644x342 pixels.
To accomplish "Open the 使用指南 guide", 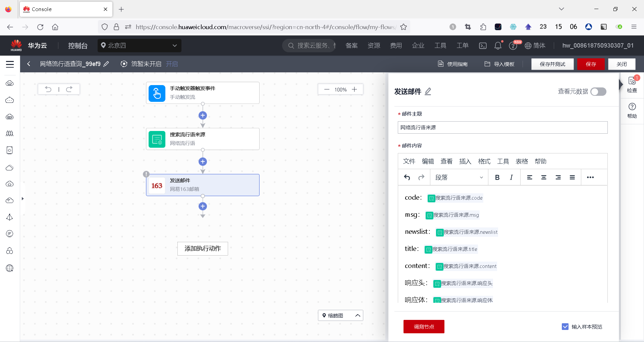I will pyautogui.click(x=453, y=64).
